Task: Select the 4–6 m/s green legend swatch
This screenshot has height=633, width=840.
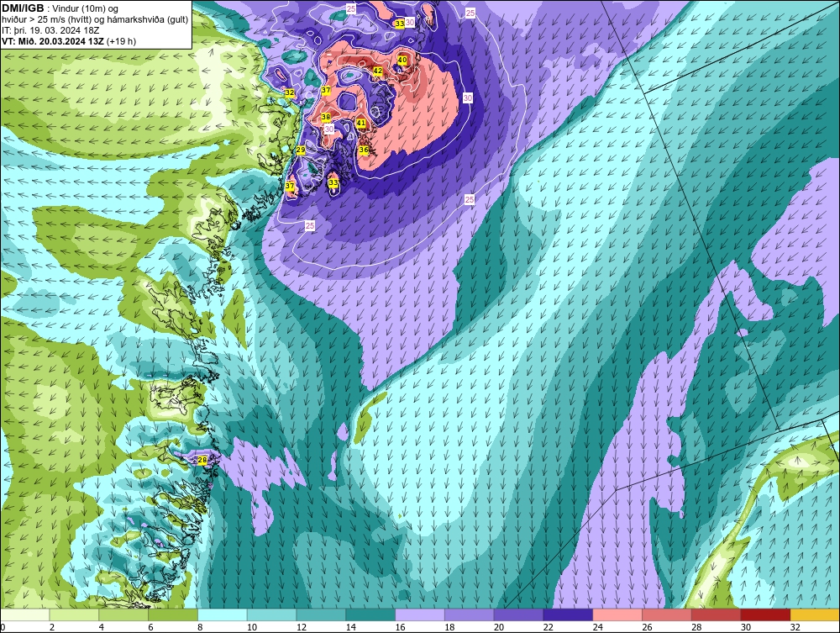Action: tap(123, 615)
